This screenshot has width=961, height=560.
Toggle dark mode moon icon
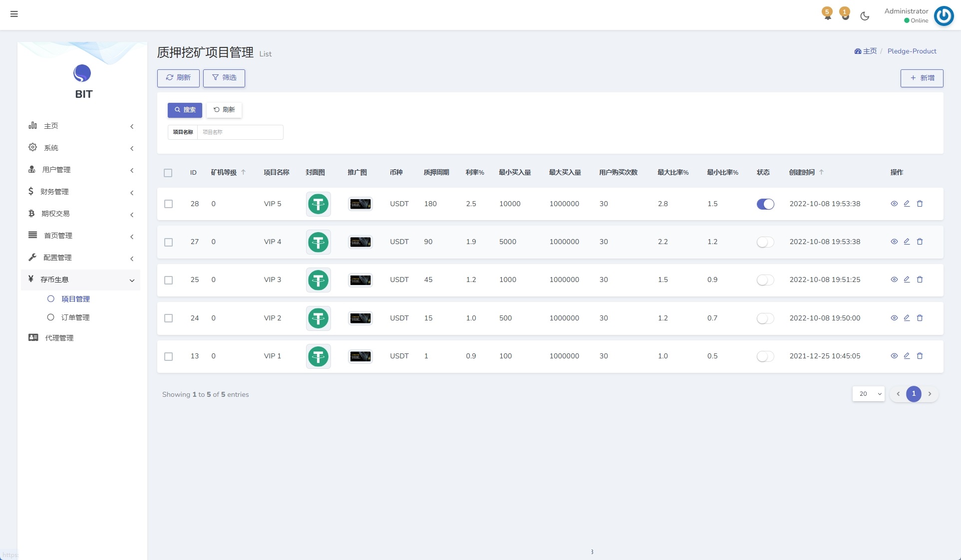pos(865,16)
